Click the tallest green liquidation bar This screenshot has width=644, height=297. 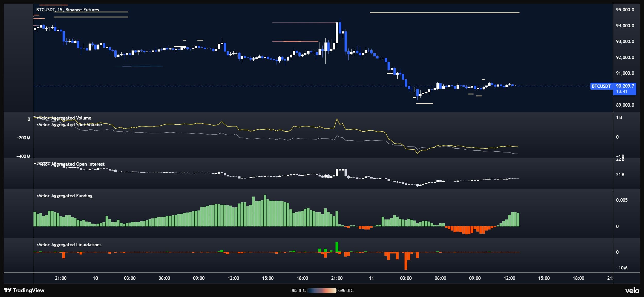click(337, 247)
